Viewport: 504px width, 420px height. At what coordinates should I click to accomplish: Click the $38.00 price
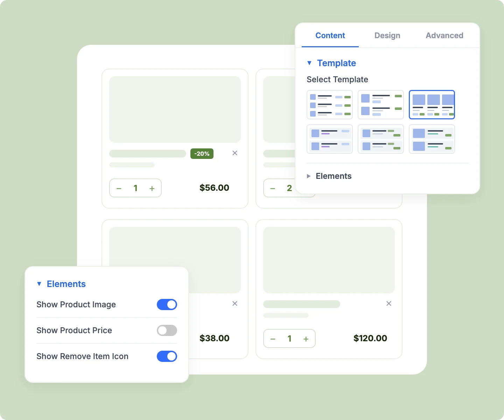click(214, 338)
